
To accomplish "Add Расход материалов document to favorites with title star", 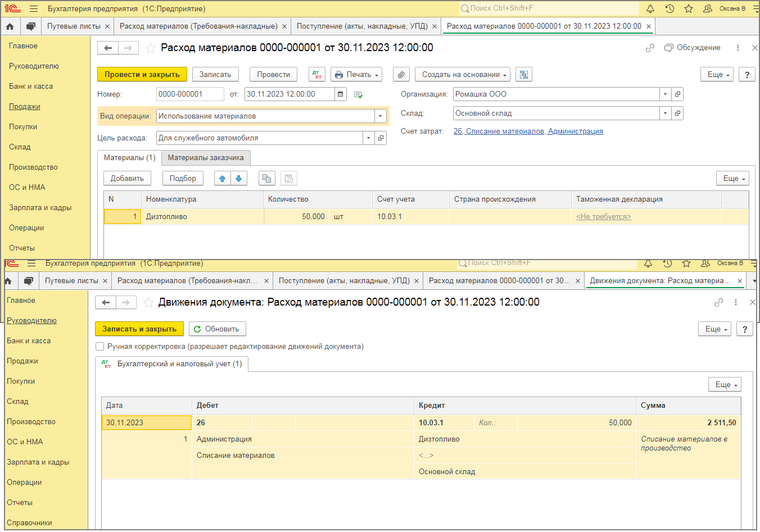I will coord(150,48).
